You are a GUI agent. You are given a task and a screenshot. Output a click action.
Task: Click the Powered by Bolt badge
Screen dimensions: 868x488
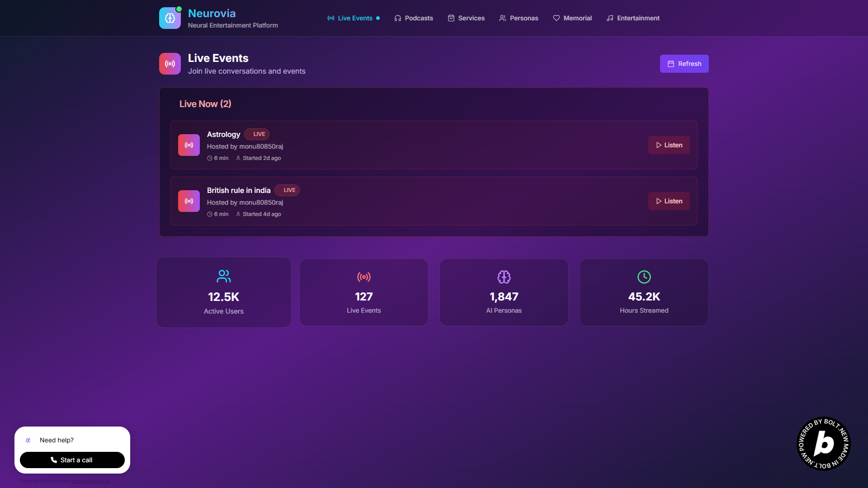(823, 443)
